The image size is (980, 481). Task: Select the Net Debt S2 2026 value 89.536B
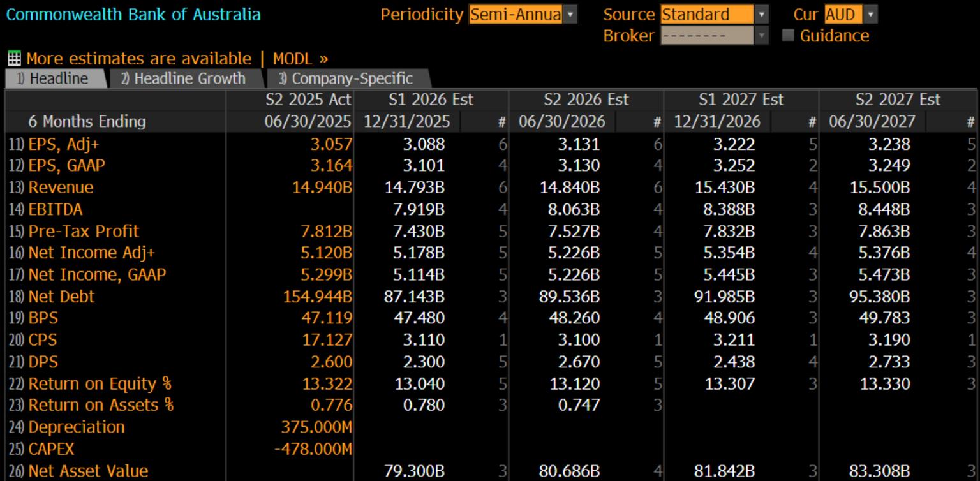570,297
